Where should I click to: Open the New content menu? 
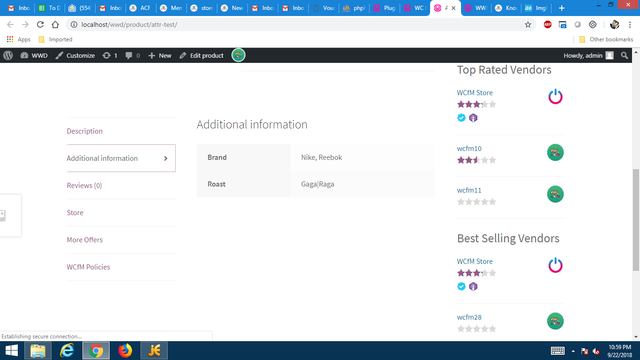tap(160, 56)
